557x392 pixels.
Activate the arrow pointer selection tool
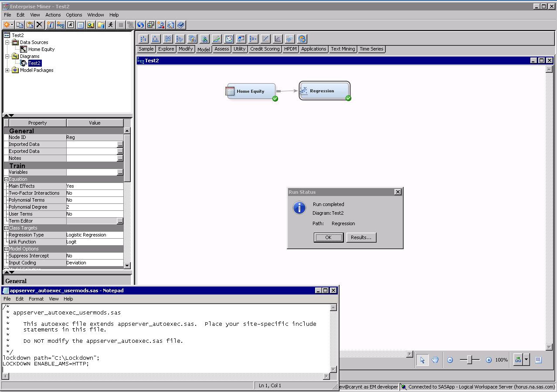pyautogui.click(x=422, y=360)
